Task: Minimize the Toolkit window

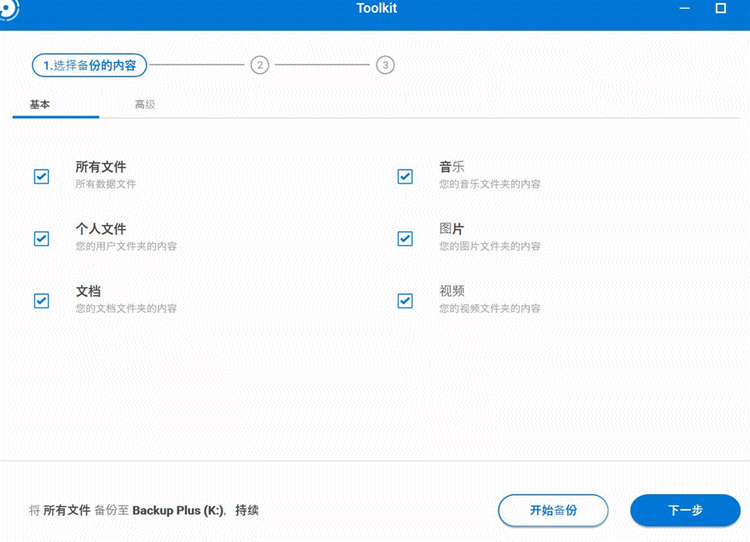Action: pyautogui.click(x=684, y=8)
